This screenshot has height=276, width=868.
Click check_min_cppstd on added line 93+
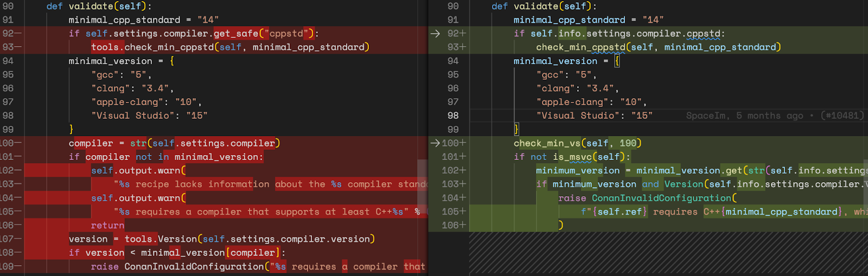[x=580, y=47]
